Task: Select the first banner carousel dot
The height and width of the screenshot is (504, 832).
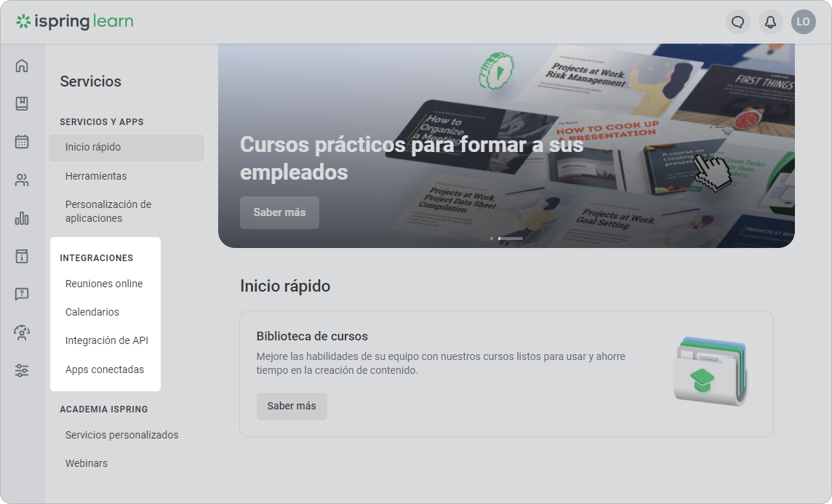Action: click(492, 239)
